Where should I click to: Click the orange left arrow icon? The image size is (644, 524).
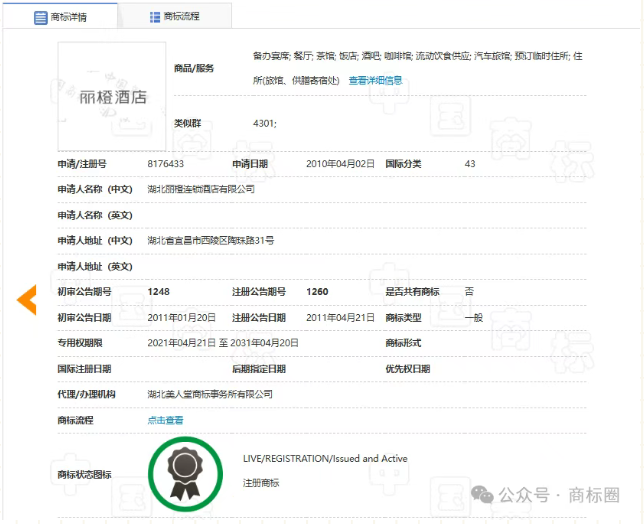27,298
